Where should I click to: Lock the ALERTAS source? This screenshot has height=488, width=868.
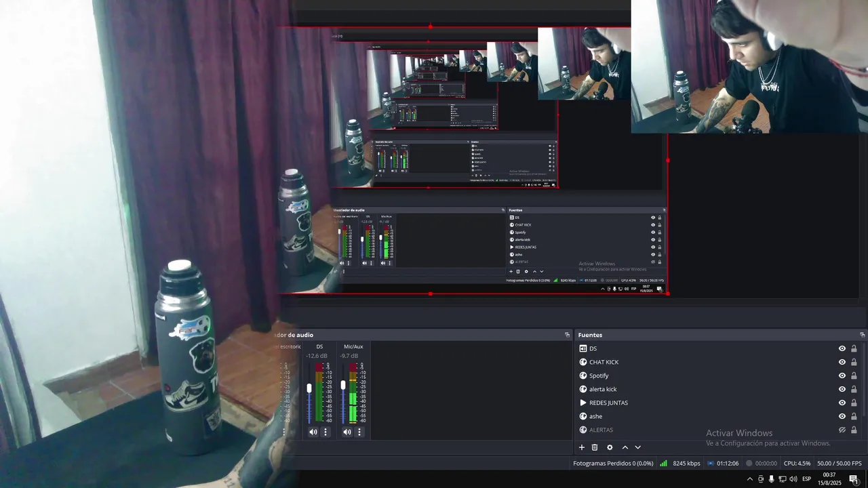[x=854, y=430]
